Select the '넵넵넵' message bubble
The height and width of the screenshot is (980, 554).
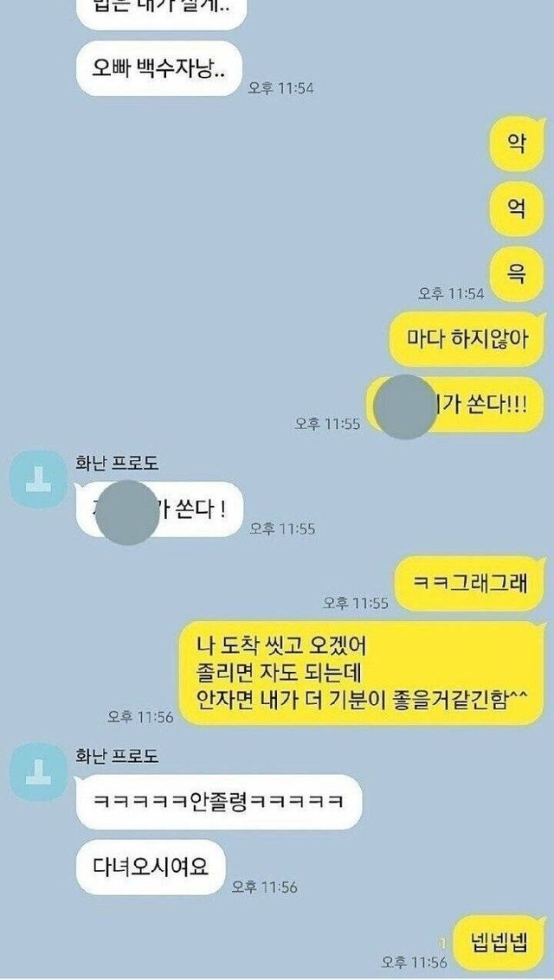click(499, 942)
